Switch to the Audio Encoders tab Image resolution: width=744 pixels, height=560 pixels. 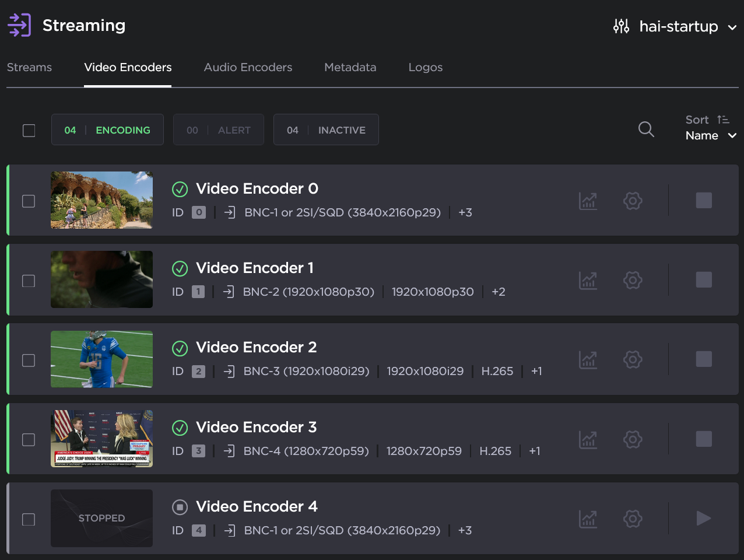(x=248, y=67)
